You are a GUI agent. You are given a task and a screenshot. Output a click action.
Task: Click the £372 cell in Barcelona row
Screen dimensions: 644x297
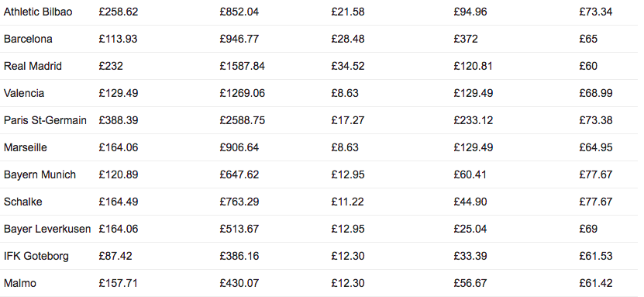coord(466,39)
